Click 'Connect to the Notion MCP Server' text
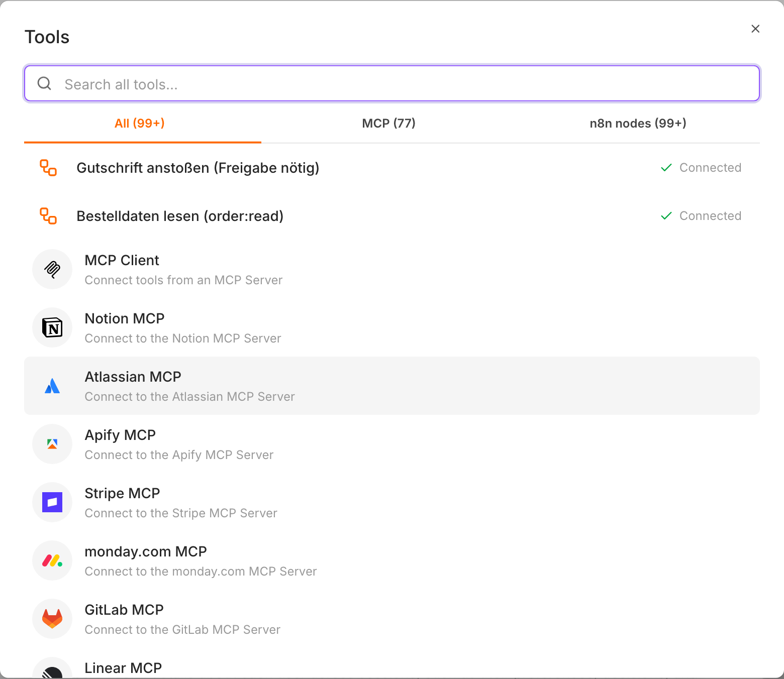Screen dimensions: 784x679 click(x=183, y=338)
